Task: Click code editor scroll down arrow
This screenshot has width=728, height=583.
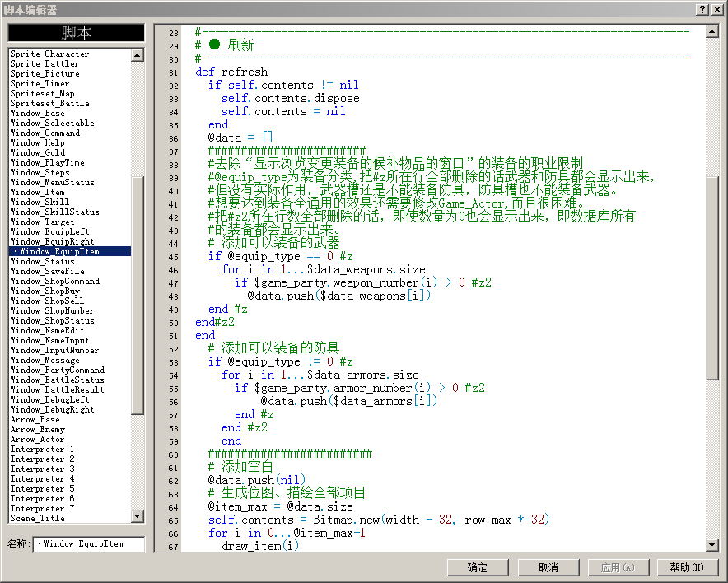Action: point(712,545)
